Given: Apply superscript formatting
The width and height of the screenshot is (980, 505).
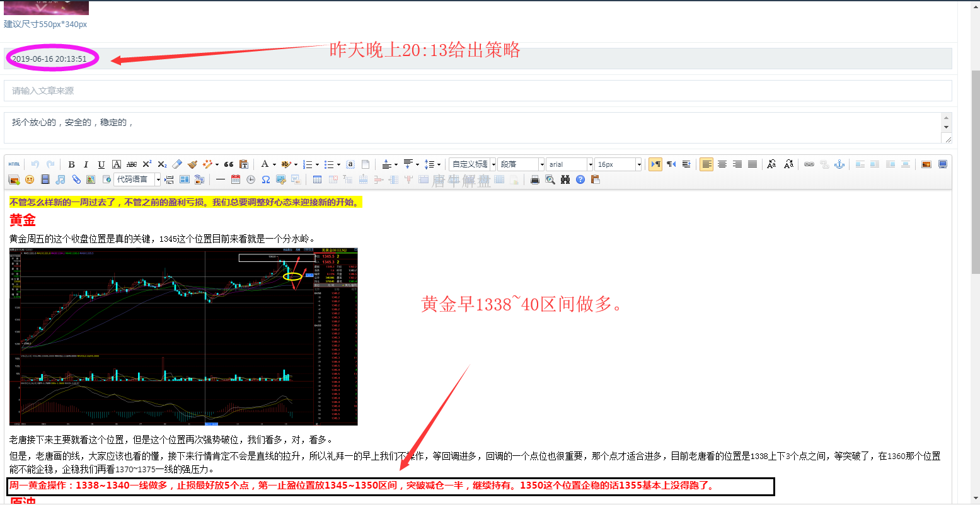Looking at the screenshot, I should point(147,164).
